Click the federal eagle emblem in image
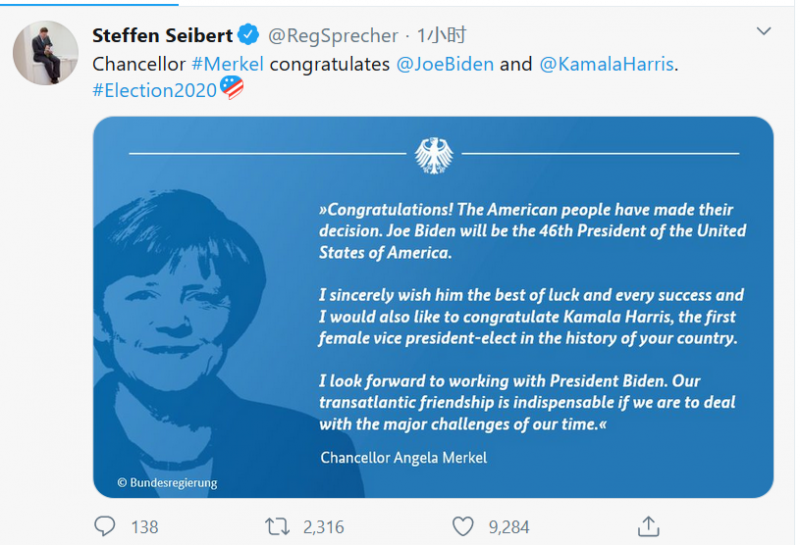800x545 pixels. pyautogui.click(x=434, y=155)
